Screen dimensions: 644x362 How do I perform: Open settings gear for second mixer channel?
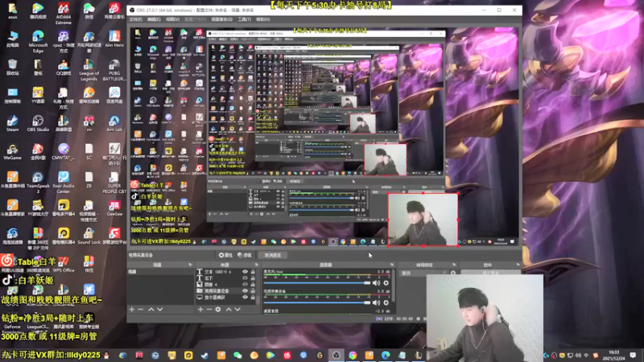coord(386,302)
